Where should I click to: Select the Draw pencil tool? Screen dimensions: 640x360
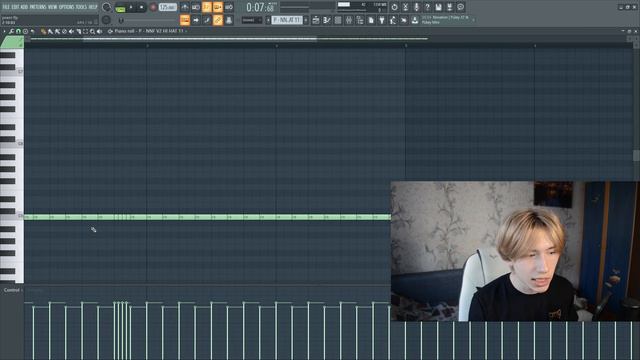coord(43,31)
